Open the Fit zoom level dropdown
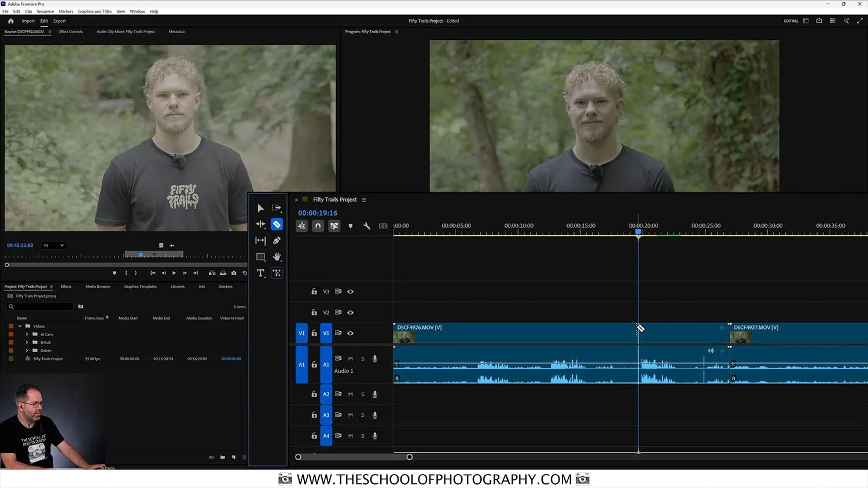Image resolution: width=868 pixels, height=488 pixels. tap(54, 245)
